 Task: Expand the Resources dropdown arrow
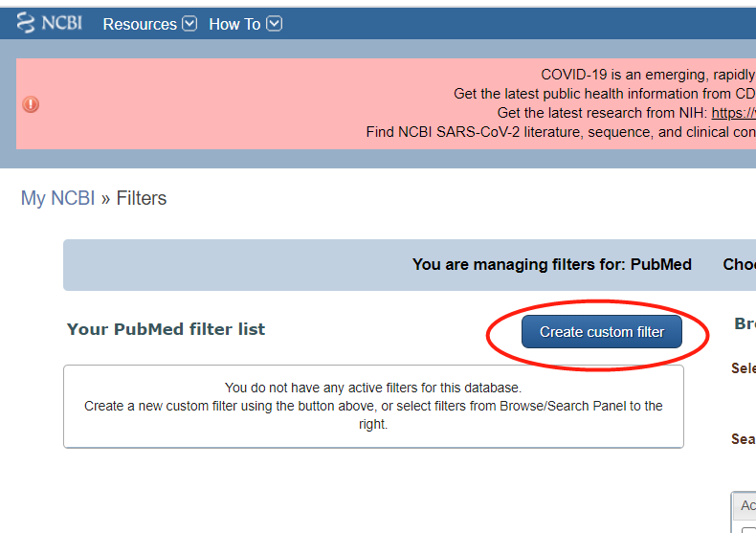pyautogui.click(x=189, y=23)
